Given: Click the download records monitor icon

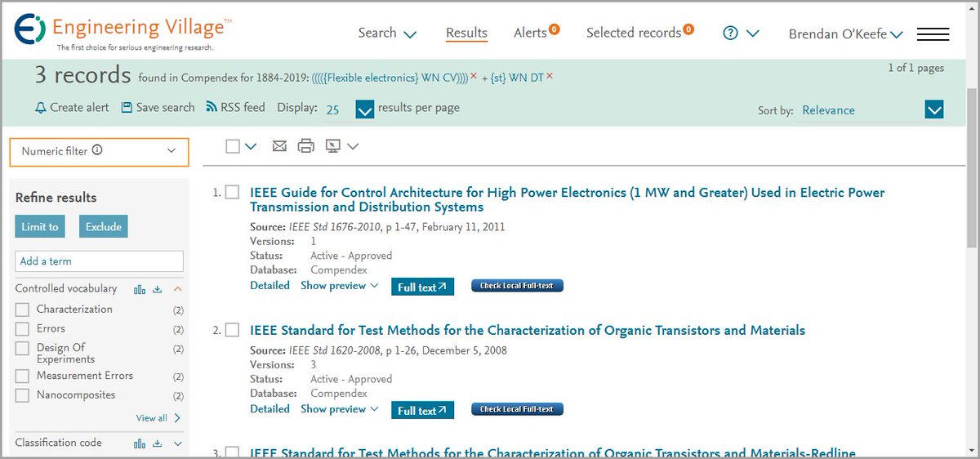Looking at the screenshot, I should (x=332, y=146).
